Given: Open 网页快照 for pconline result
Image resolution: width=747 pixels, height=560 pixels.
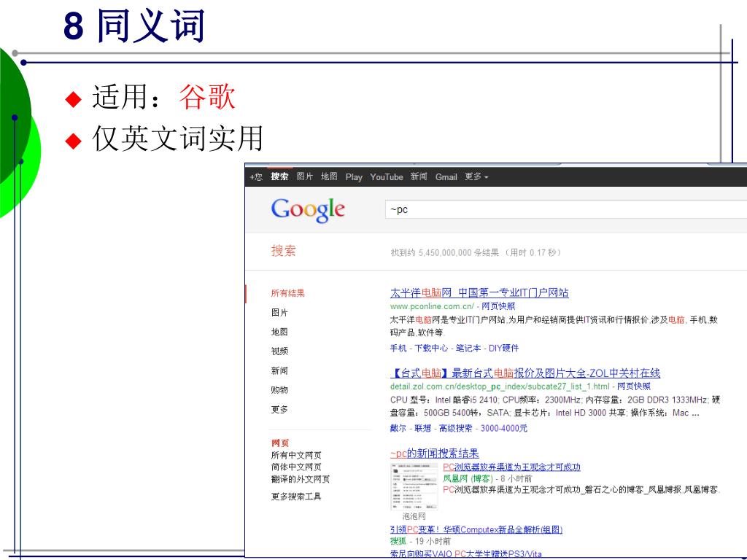Looking at the screenshot, I should (498, 306).
